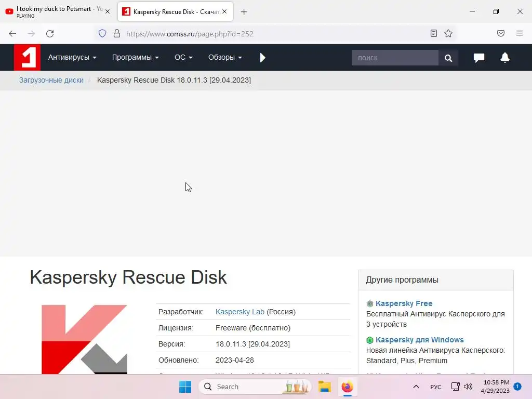532x399 pixels.
Task: Click the white arrow to show more menu items
Action: pos(262,58)
